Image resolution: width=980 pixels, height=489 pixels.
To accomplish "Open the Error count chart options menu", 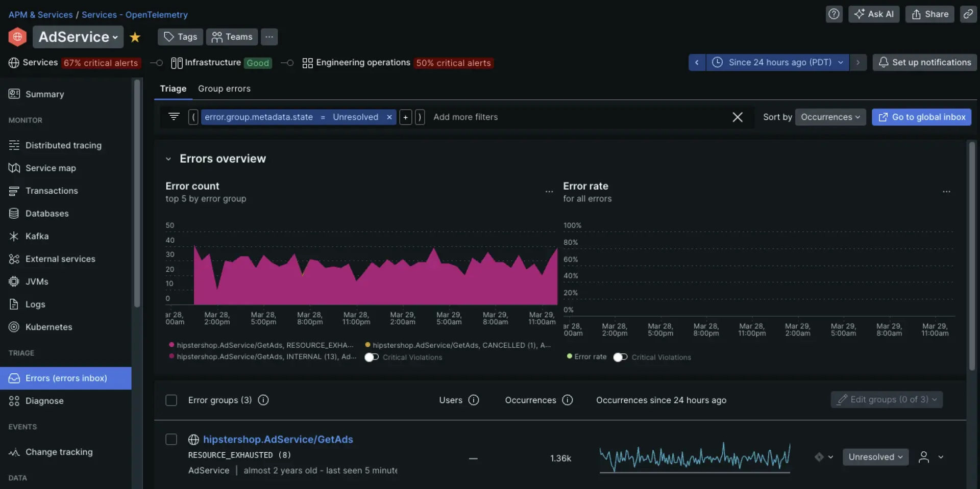I will 549,192.
